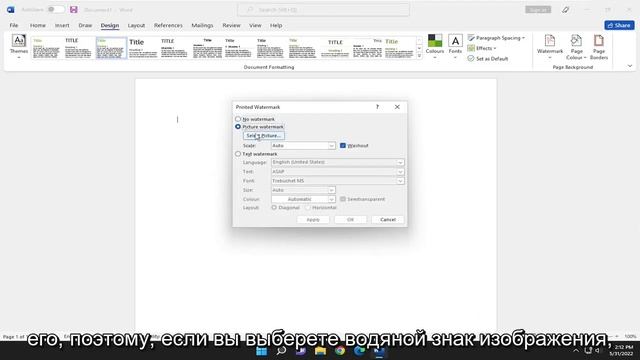The height and width of the screenshot is (360, 640).
Task: Choose Diagonal layout option
Action: [274, 207]
